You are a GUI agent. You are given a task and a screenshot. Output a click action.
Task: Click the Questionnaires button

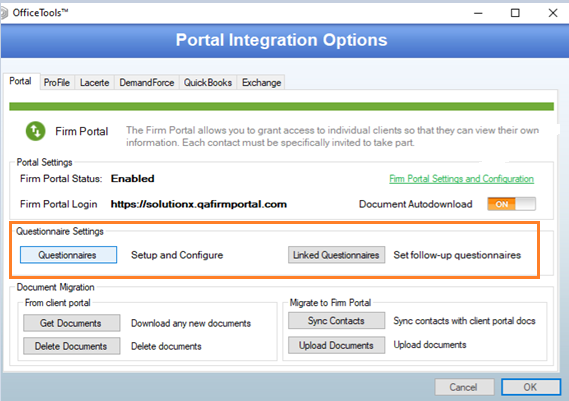coord(68,255)
